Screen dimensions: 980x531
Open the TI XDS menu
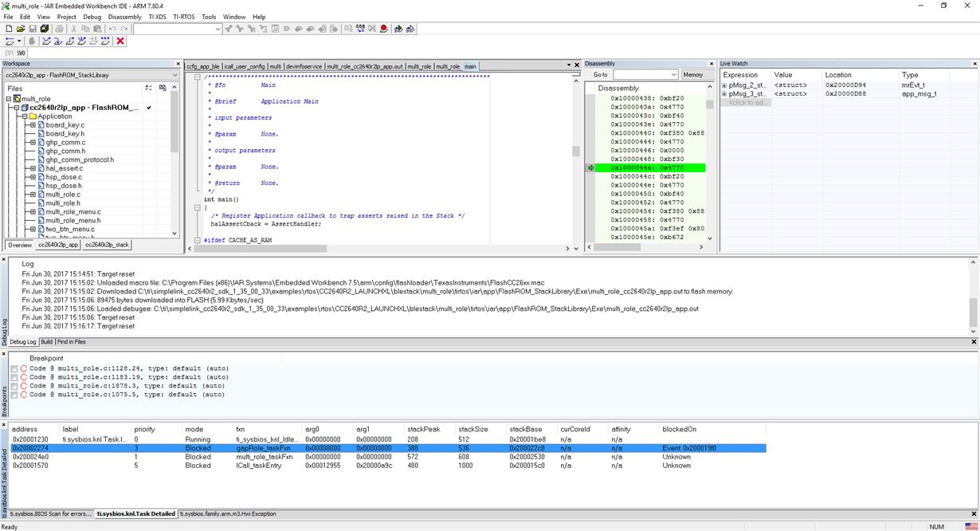[157, 16]
